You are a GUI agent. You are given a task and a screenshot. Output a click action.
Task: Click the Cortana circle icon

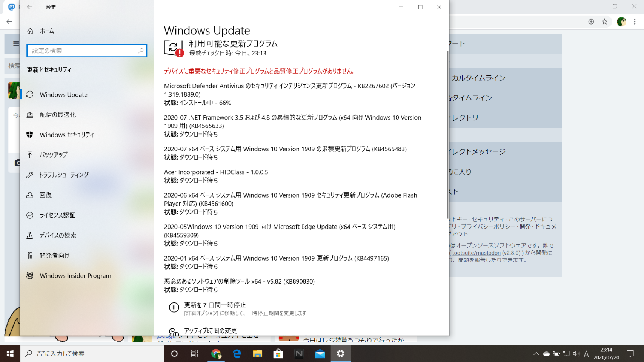(174, 354)
